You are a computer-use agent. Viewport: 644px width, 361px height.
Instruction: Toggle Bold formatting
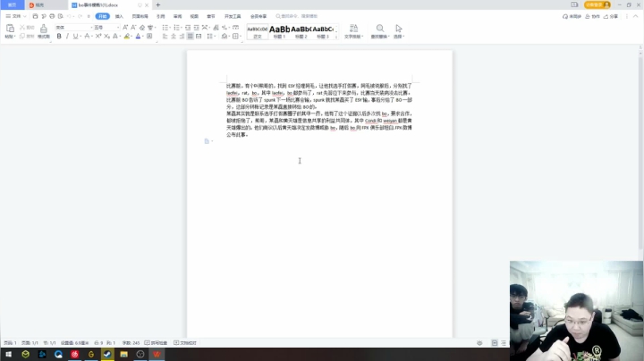pos(59,36)
